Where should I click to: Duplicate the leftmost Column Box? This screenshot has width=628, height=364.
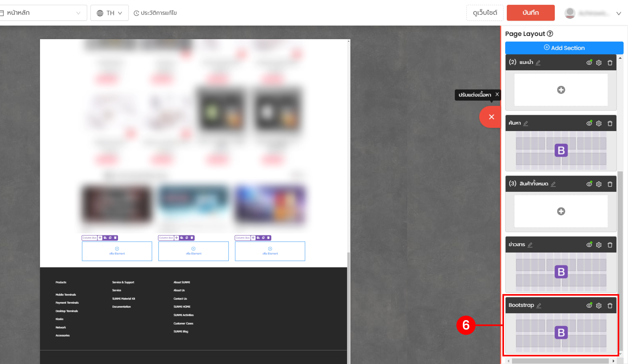point(110,238)
